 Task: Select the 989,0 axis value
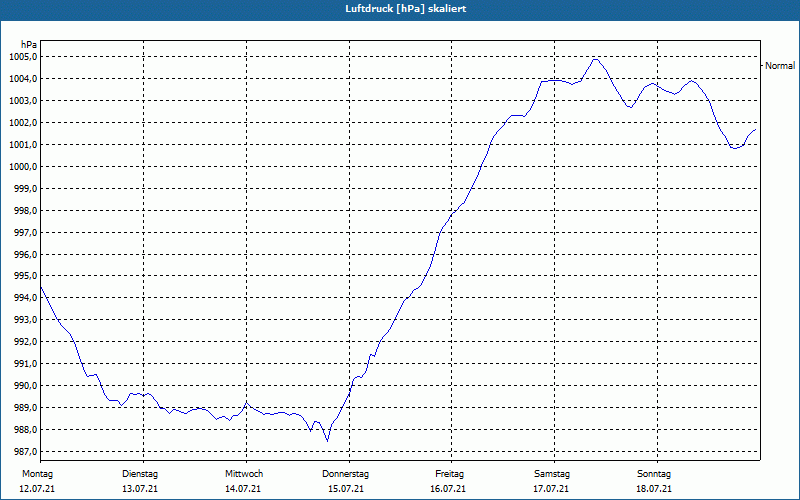[25, 407]
